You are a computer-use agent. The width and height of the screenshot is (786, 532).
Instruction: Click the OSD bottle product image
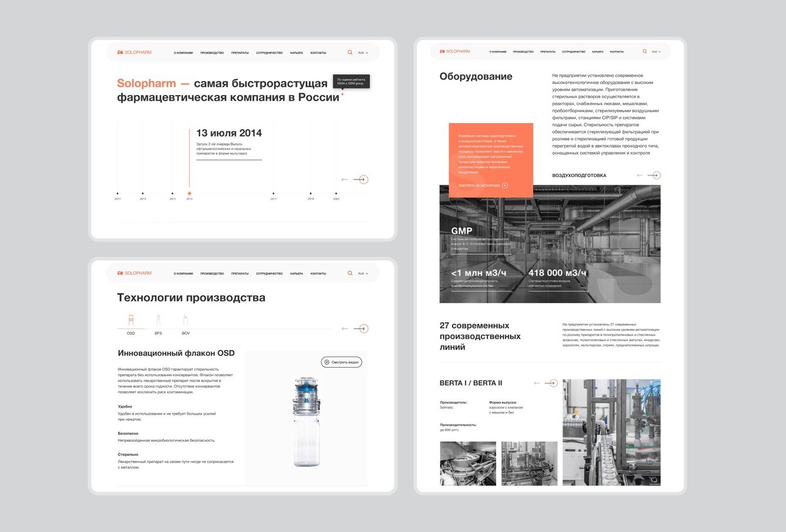(x=306, y=422)
